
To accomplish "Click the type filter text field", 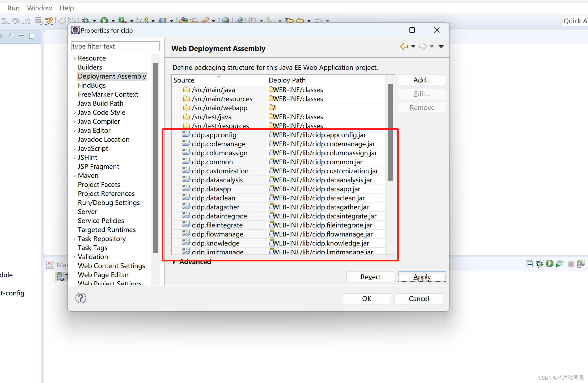I will click(115, 46).
